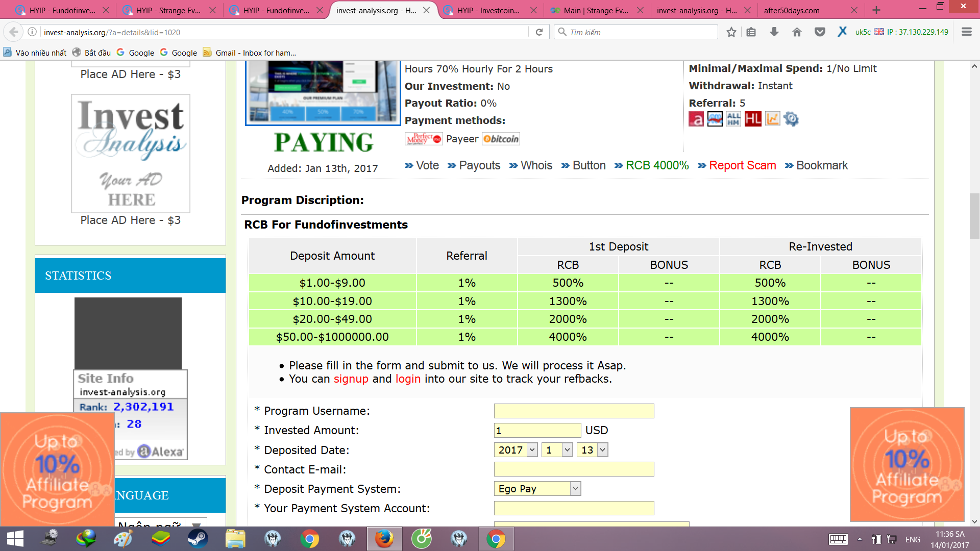Click the Program Username input field

pos(574,411)
